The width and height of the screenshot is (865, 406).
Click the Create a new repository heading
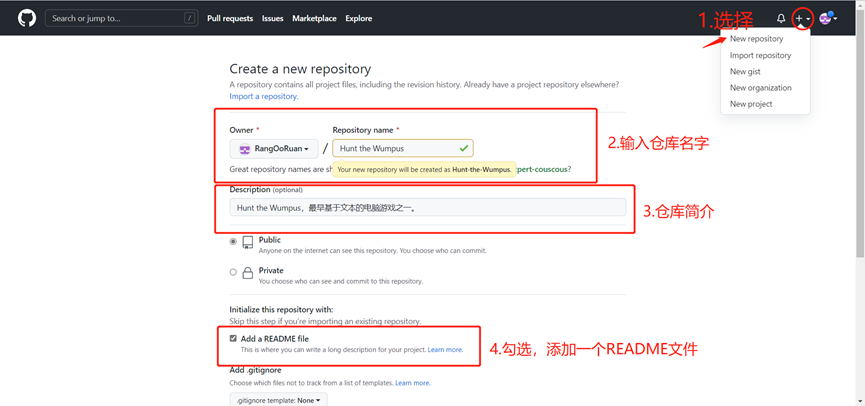coord(300,69)
